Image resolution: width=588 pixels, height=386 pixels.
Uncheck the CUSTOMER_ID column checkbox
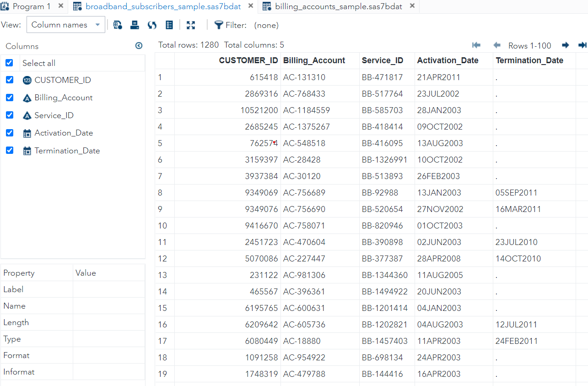click(9, 80)
